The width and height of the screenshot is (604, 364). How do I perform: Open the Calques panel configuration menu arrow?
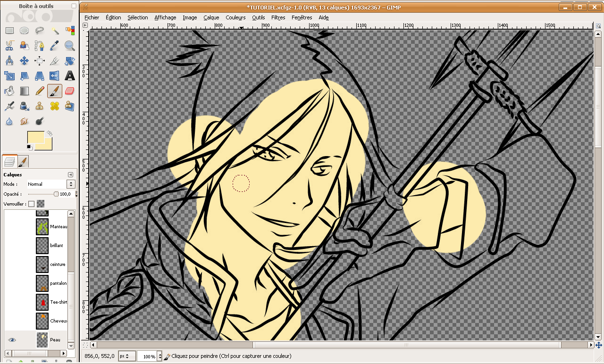[x=71, y=174]
